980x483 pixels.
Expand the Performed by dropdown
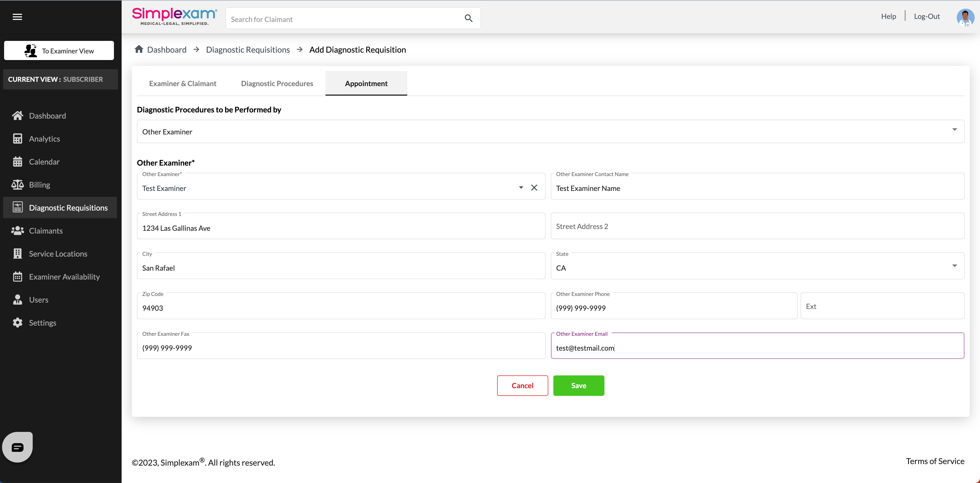954,130
